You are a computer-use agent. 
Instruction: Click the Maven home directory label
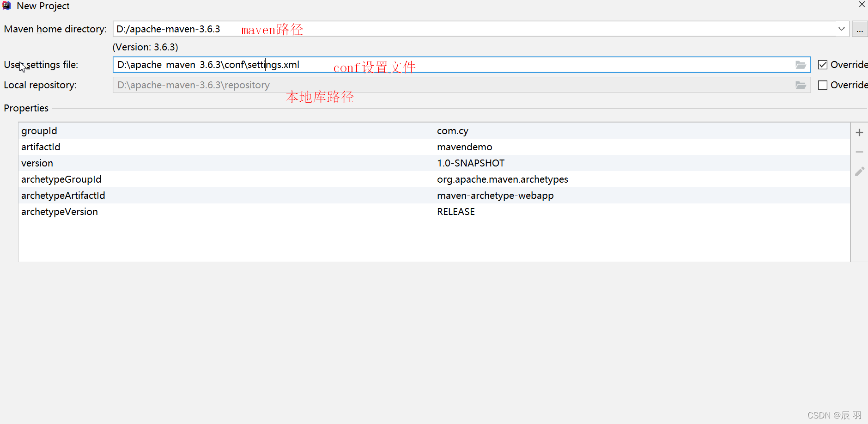point(55,29)
